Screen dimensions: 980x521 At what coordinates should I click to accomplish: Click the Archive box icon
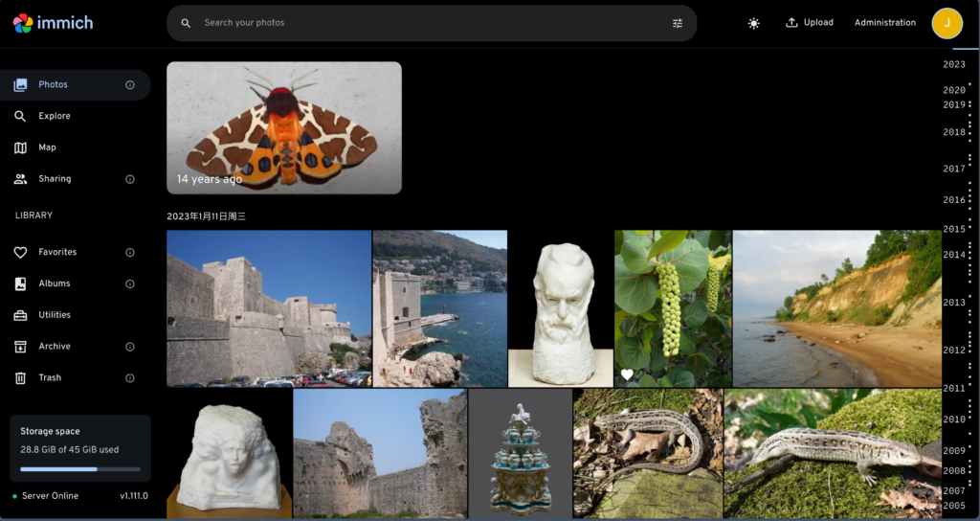[x=21, y=347]
